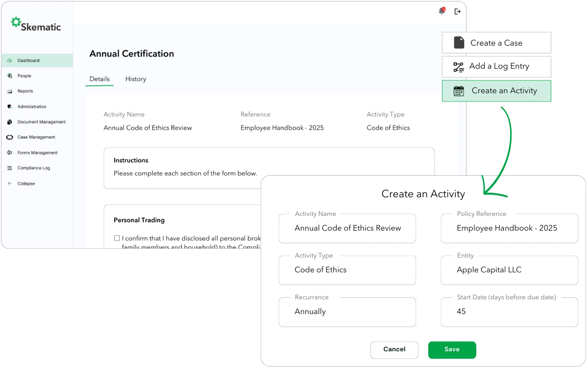The width and height of the screenshot is (588, 368).
Task: Click the Activity Name input field
Action: [347, 228]
